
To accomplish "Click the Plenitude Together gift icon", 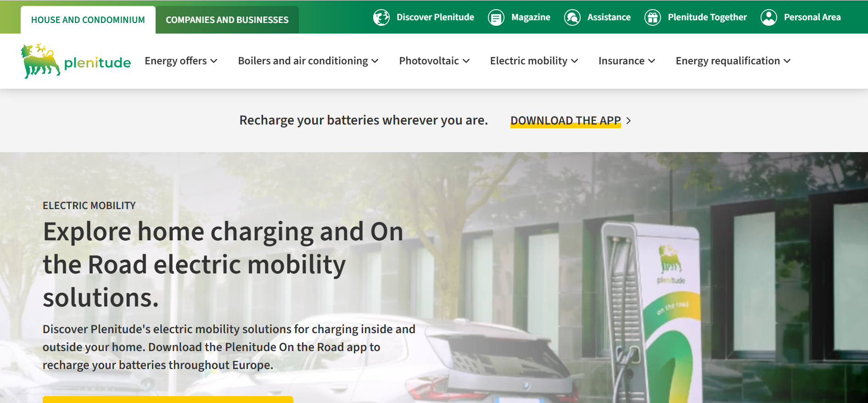I will point(652,17).
